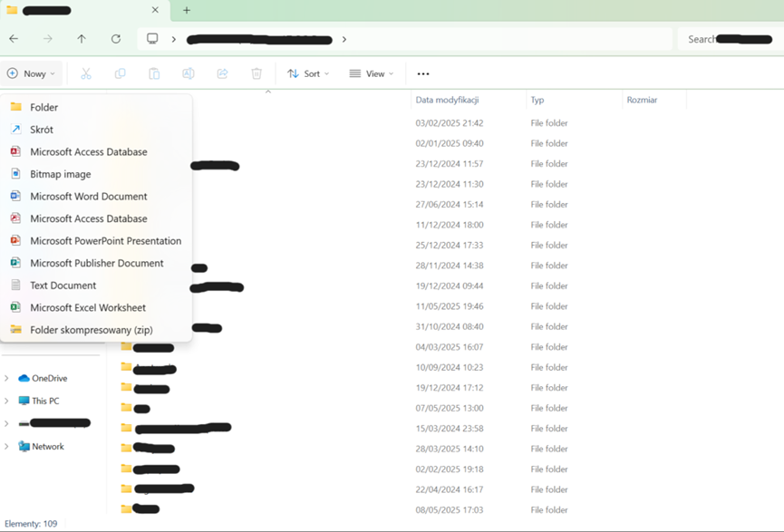The height and width of the screenshot is (532, 784).
Task: Click folder icon in 28/03/2025 14:10 row
Action: pyautogui.click(x=127, y=448)
